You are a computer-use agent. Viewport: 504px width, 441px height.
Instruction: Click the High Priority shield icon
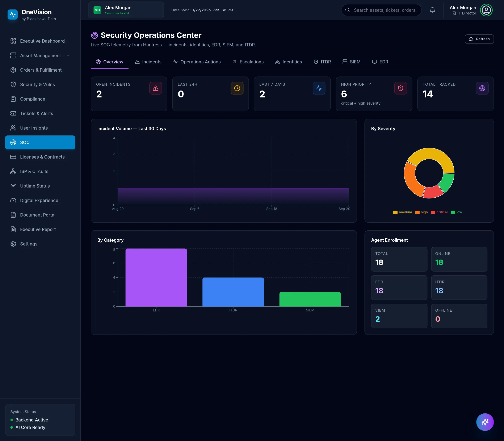click(x=401, y=88)
